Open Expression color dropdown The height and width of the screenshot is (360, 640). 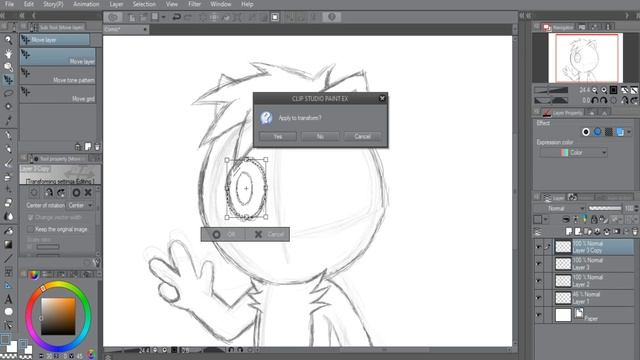tap(573, 153)
